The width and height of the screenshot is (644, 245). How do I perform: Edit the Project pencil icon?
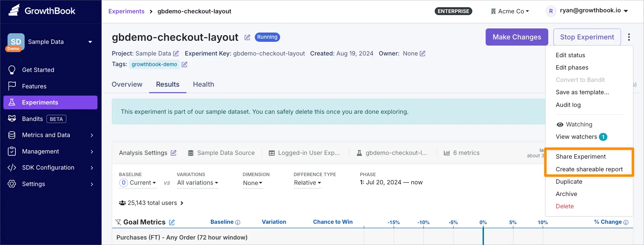click(176, 53)
